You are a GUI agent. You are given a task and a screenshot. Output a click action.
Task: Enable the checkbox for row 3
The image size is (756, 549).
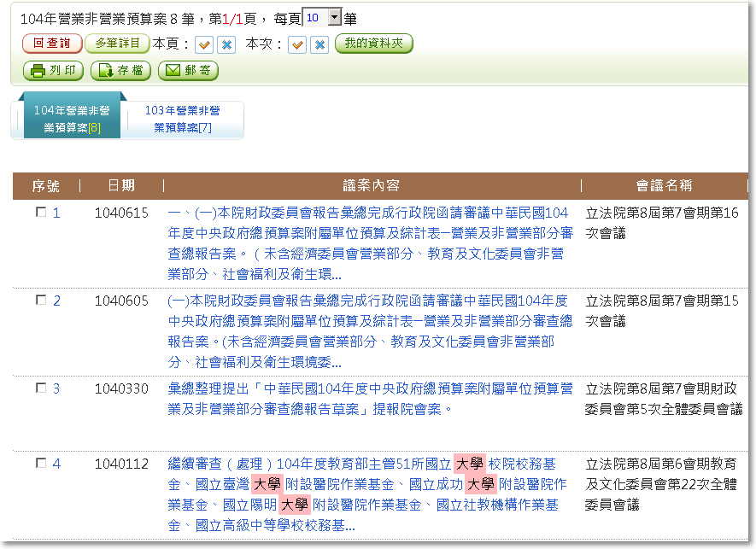41,388
